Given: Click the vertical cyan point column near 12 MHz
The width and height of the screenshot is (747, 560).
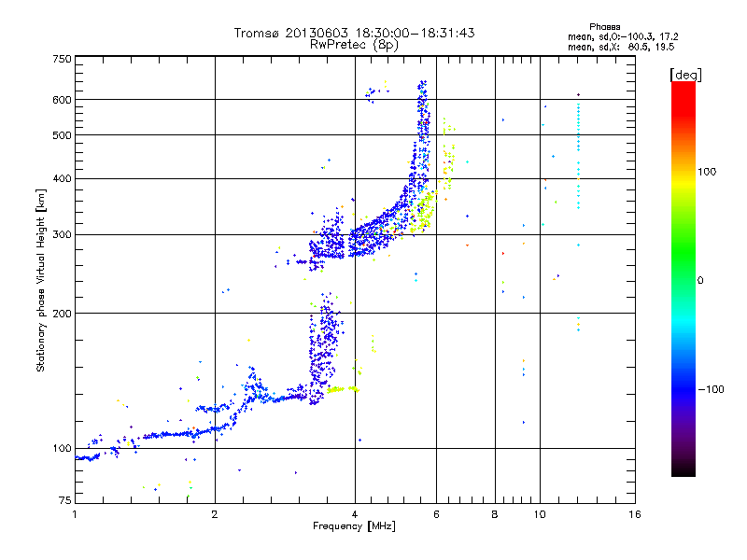Looking at the screenshot, I should point(578,156).
